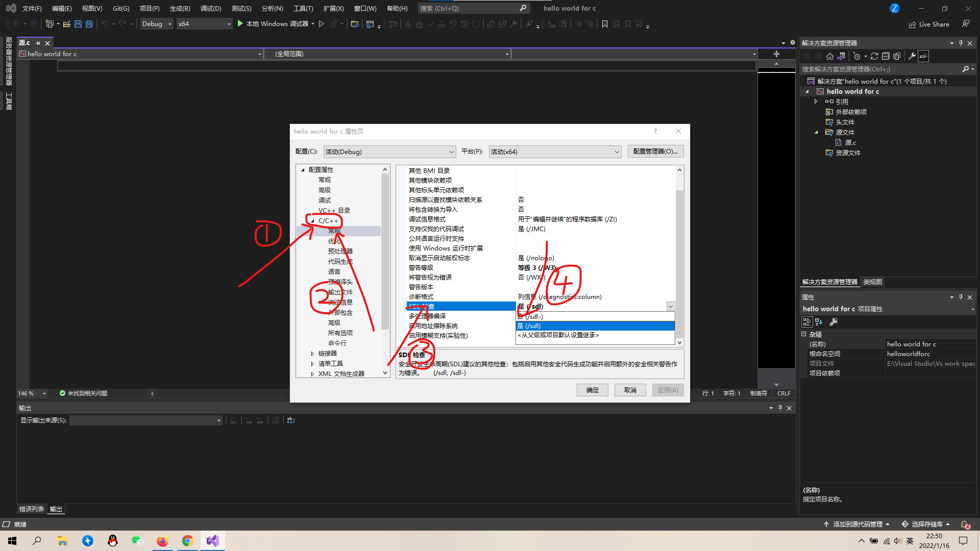Screen dimensions: 980x551
Task: Click the 确定 button in property pages
Action: (x=592, y=390)
